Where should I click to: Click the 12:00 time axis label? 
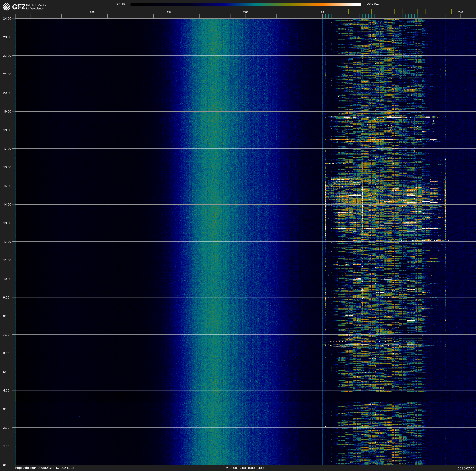[x=7, y=242]
